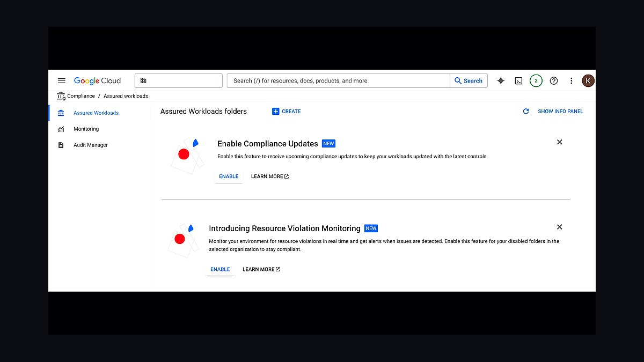Open Audit Manager in the sidebar

91,145
